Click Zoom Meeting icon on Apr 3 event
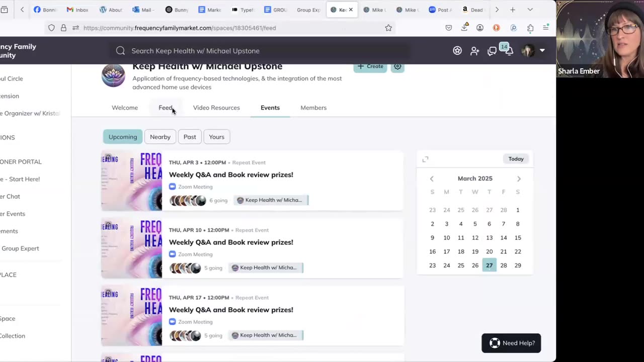 point(172,187)
